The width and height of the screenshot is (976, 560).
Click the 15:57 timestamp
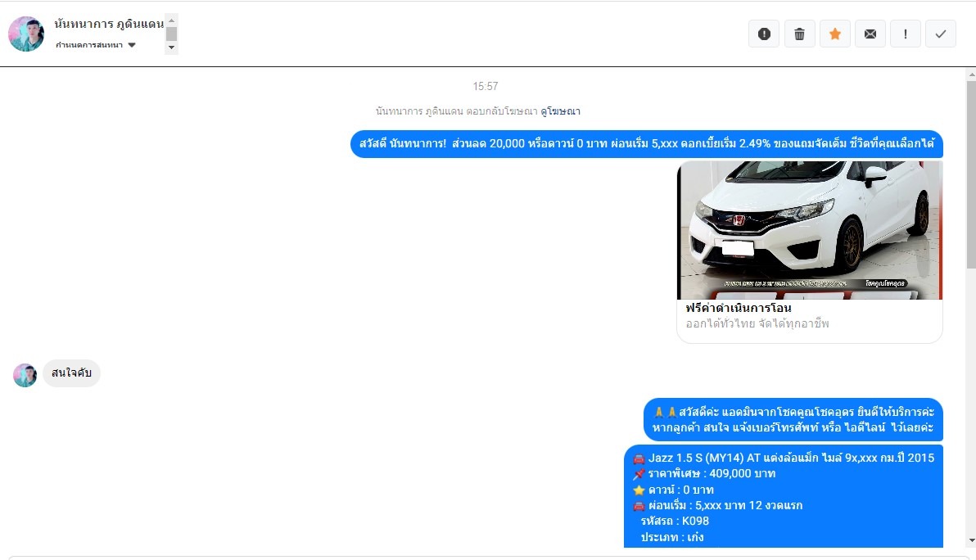click(486, 87)
